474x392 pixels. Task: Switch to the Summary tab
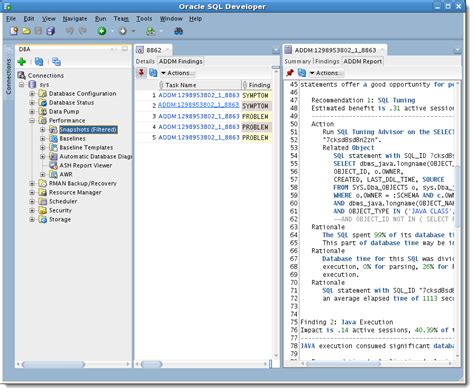point(297,61)
